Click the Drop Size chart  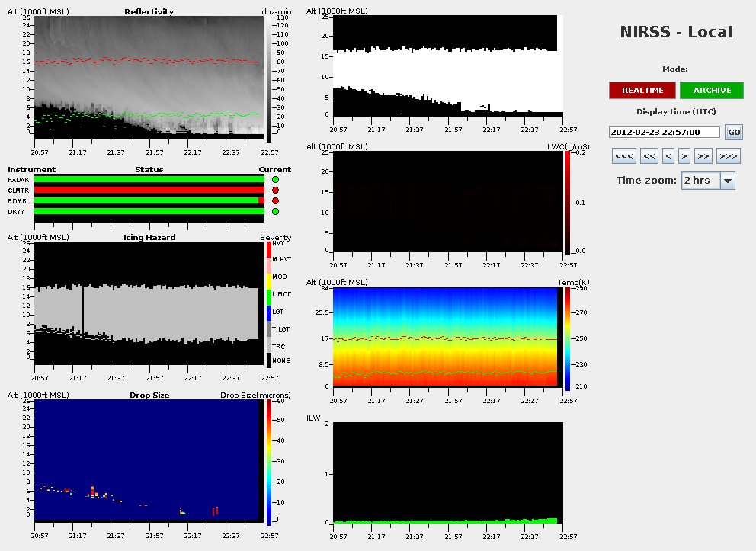(x=150, y=460)
